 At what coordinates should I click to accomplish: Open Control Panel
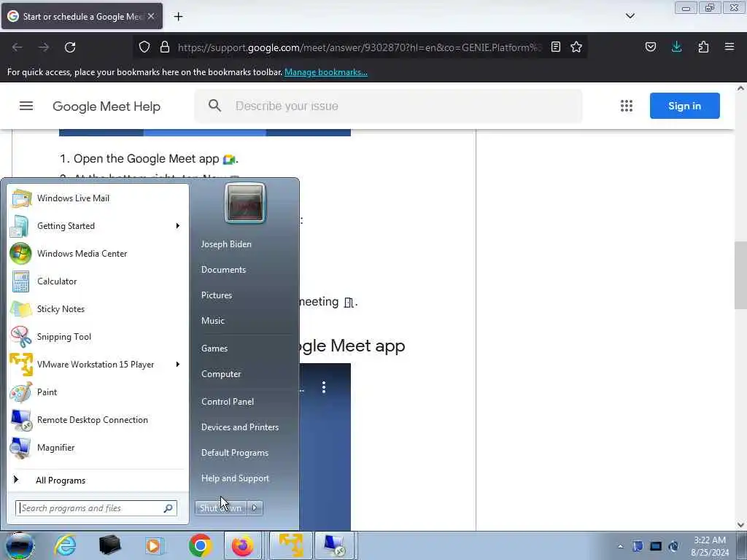click(228, 402)
